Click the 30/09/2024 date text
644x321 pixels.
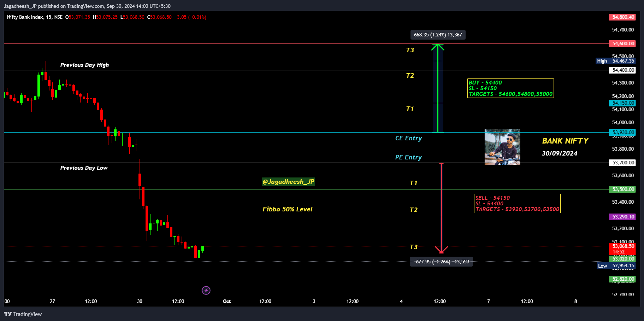click(x=560, y=153)
